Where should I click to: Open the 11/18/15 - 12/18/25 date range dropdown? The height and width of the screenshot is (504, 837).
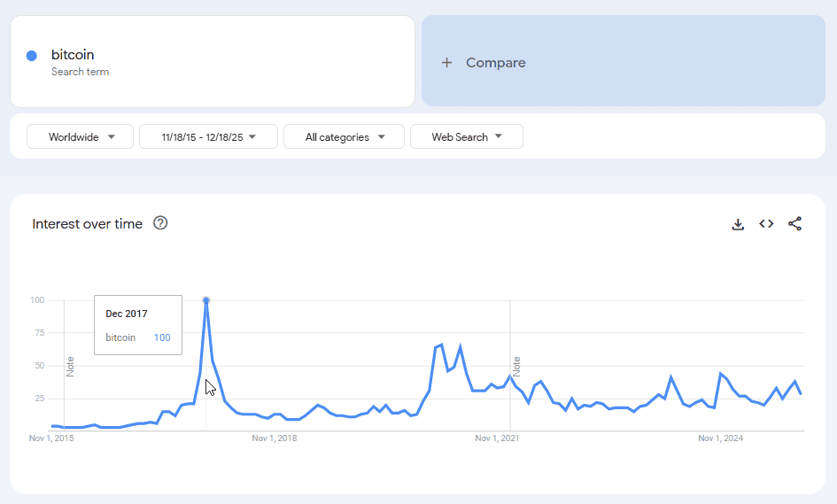pyautogui.click(x=208, y=136)
